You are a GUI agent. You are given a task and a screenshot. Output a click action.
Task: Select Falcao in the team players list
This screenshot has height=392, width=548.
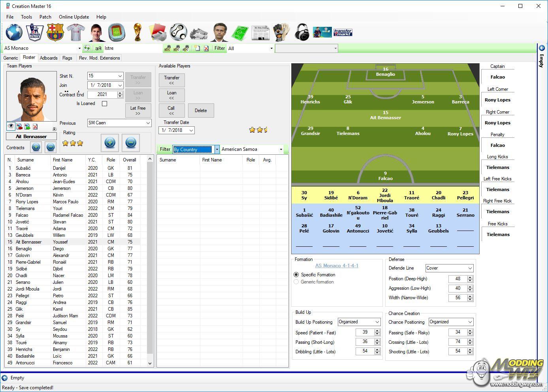pyautogui.click(x=22, y=215)
